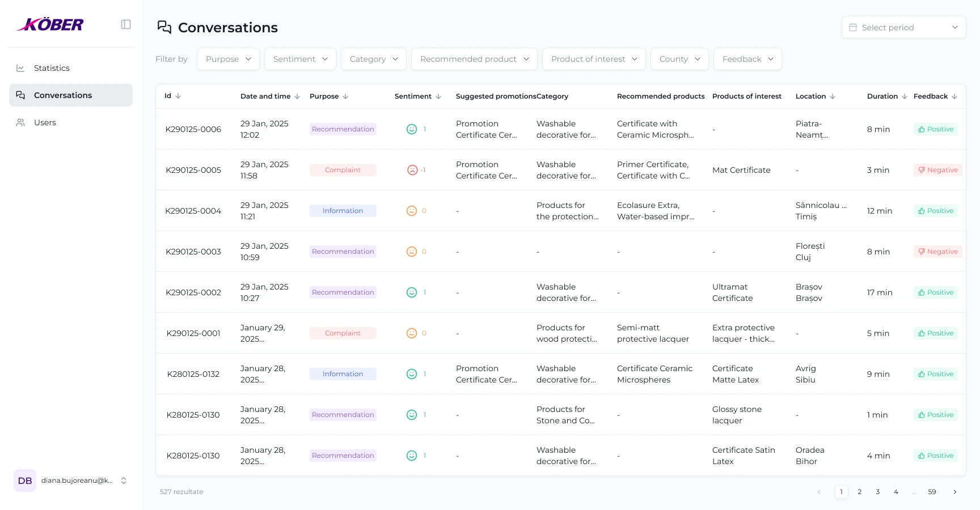Open the Category filter dropdown
Screen dimensions: 980x510
tap(374, 59)
